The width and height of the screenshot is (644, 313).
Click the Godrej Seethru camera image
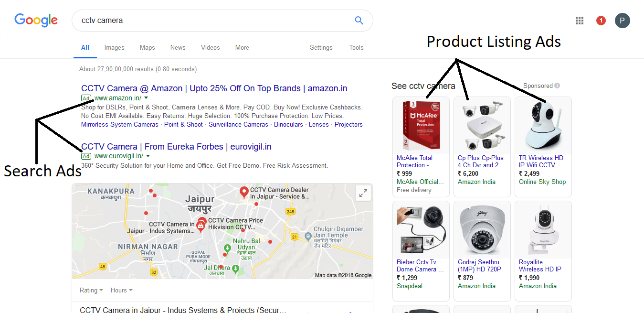(x=482, y=229)
